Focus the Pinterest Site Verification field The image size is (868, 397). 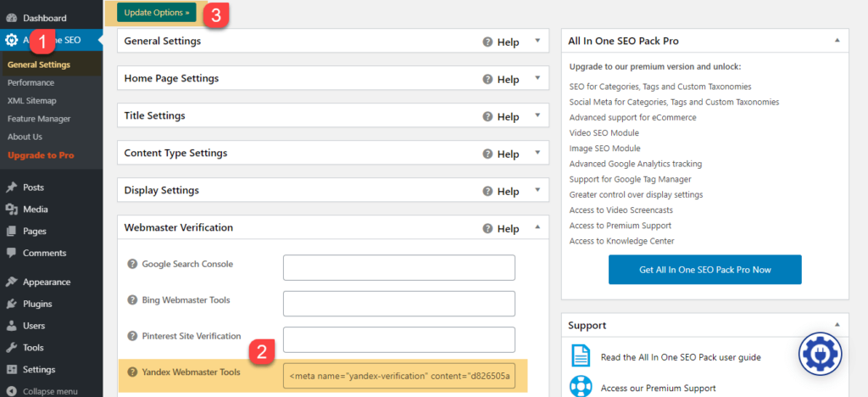[399, 339]
